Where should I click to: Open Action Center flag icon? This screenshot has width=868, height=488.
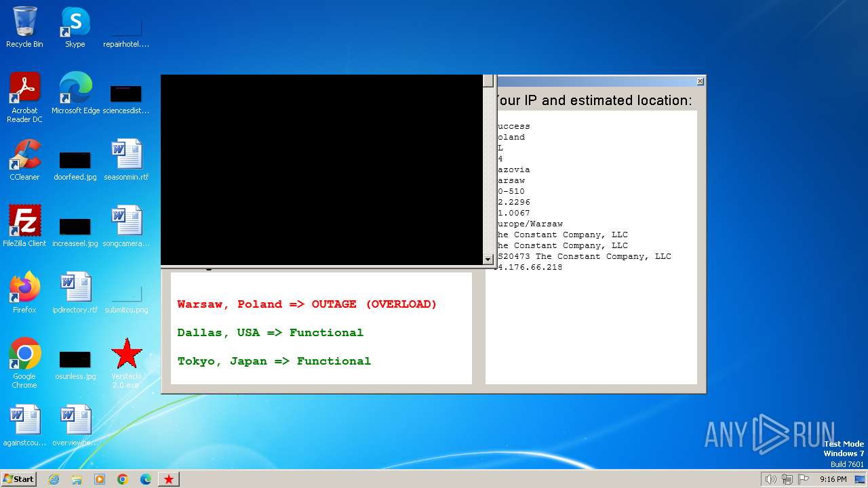click(804, 479)
